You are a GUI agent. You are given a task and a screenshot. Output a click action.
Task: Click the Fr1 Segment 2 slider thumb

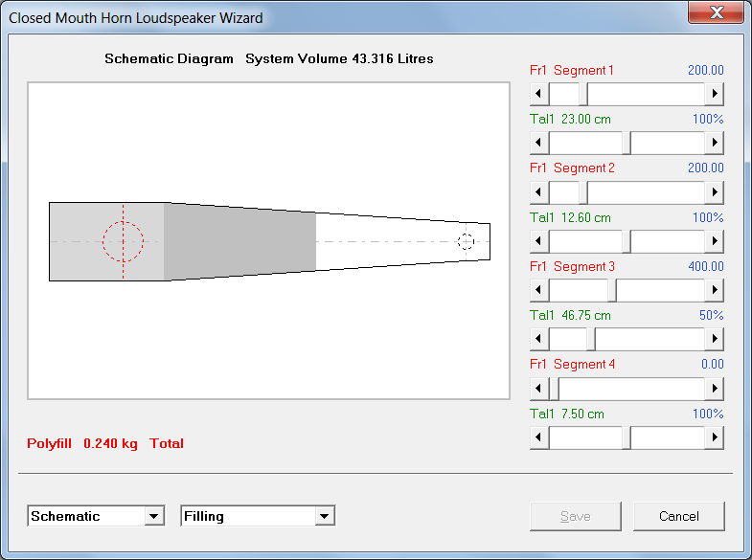[583, 192]
